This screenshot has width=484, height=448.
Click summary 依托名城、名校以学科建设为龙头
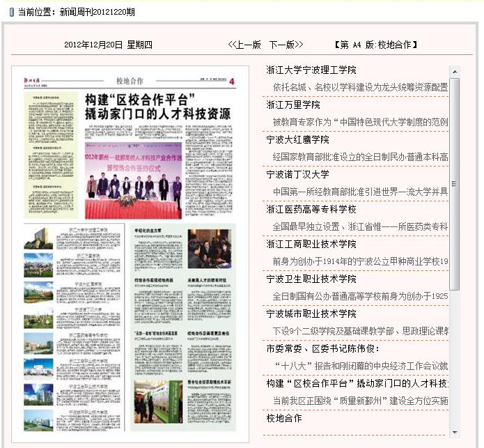(x=360, y=88)
